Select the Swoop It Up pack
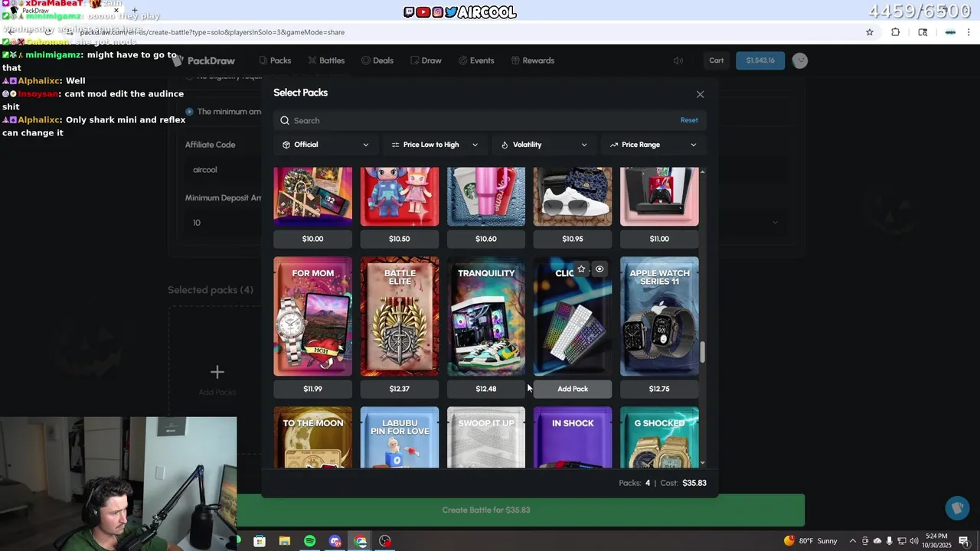Screen dimensions: 980x551 click(486, 437)
